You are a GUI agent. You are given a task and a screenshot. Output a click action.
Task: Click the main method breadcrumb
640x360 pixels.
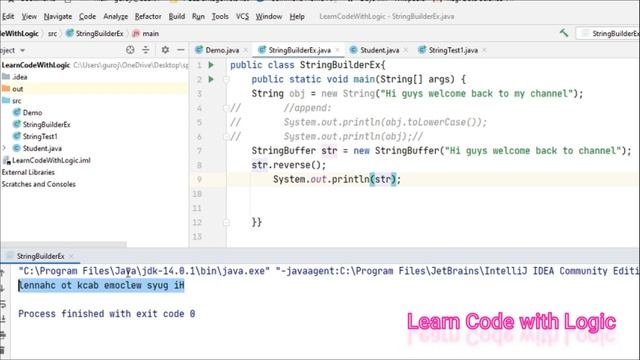click(x=146, y=33)
